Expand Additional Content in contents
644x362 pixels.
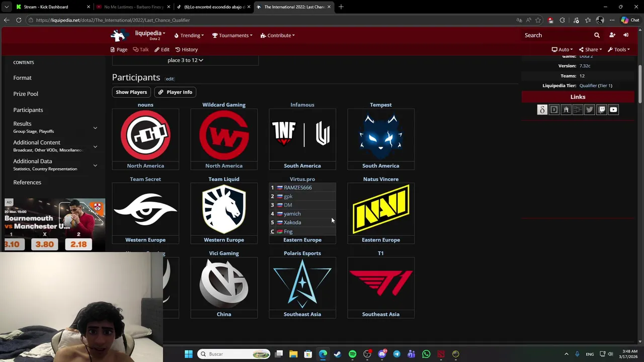pos(95,146)
